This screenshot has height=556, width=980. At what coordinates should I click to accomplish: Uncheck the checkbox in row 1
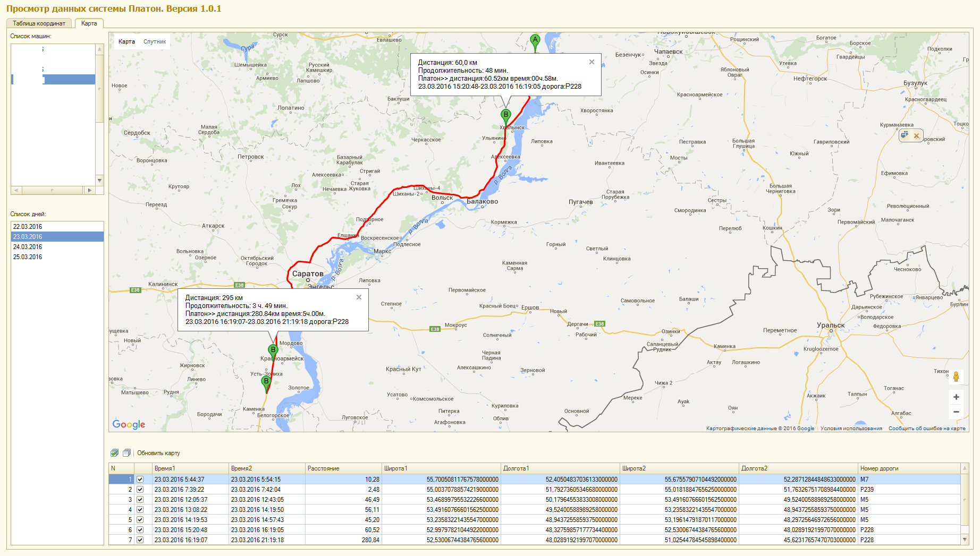pos(140,480)
